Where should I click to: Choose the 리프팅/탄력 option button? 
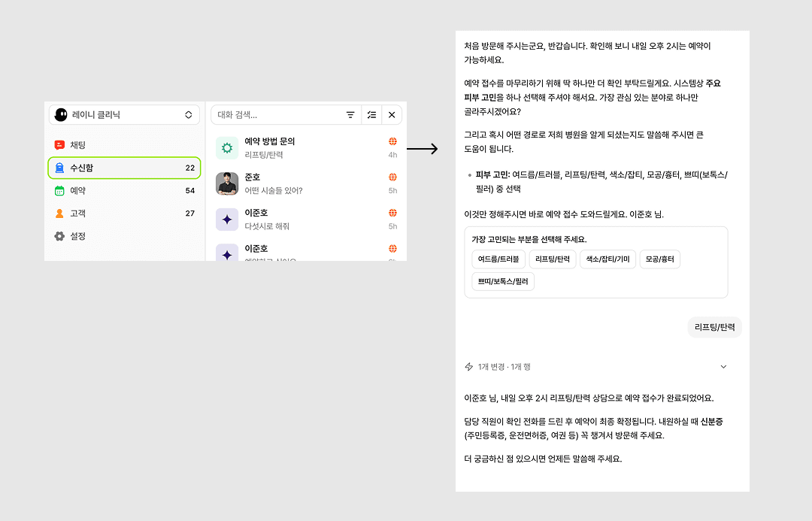[553, 259]
